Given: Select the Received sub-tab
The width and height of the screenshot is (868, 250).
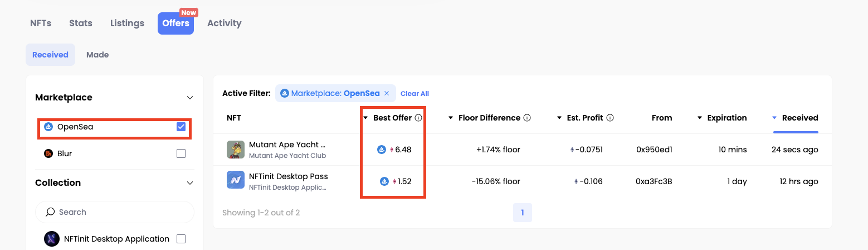Looking at the screenshot, I should tap(50, 55).
